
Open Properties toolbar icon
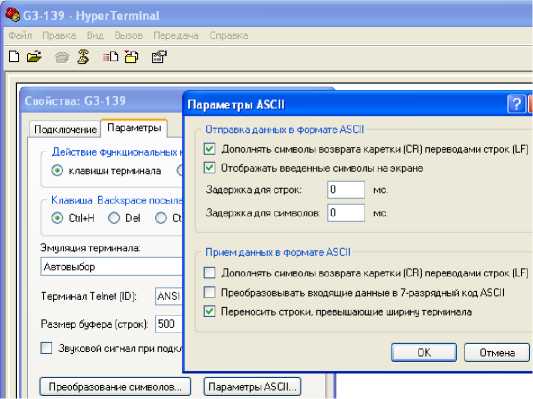click(x=159, y=56)
